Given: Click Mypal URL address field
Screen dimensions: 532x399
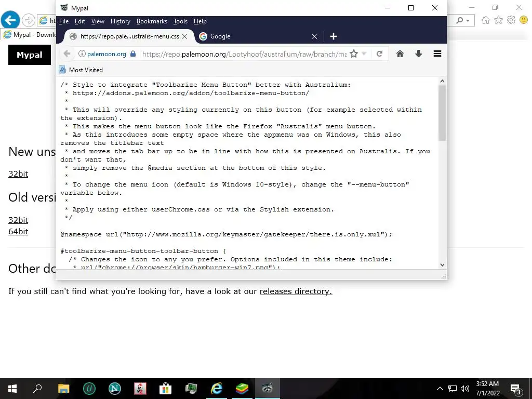Looking at the screenshot, I should coord(244,54).
